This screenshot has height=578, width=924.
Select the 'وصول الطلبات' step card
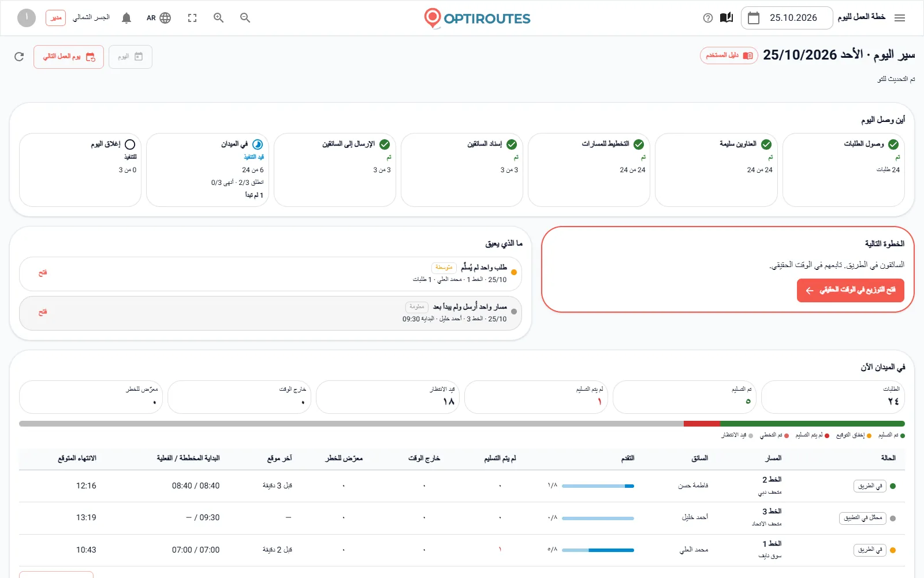click(843, 169)
